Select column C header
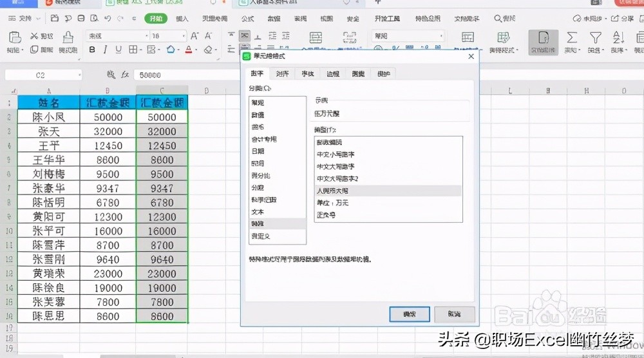 pyautogui.click(x=162, y=90)
